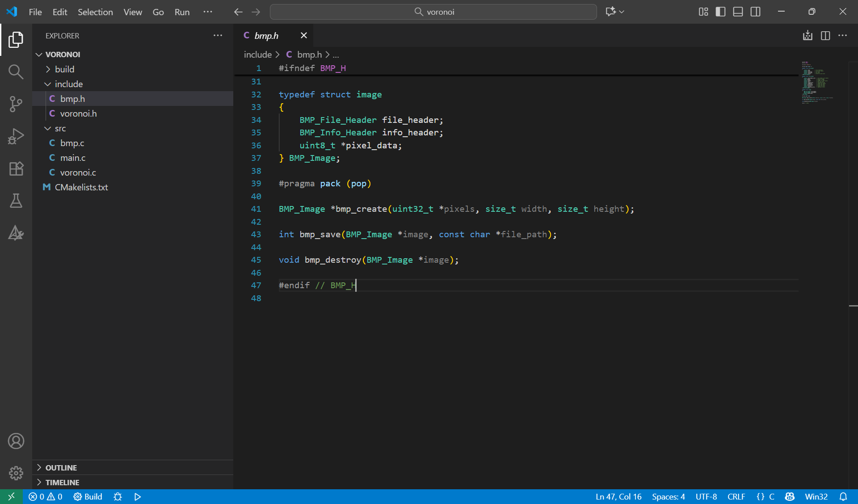
Task: Open voronoi.c in the explorer
Action: [x=78, y=172]
